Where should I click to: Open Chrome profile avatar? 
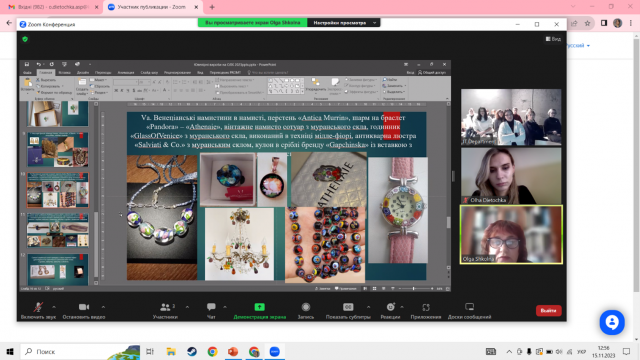tap(618, 23)
